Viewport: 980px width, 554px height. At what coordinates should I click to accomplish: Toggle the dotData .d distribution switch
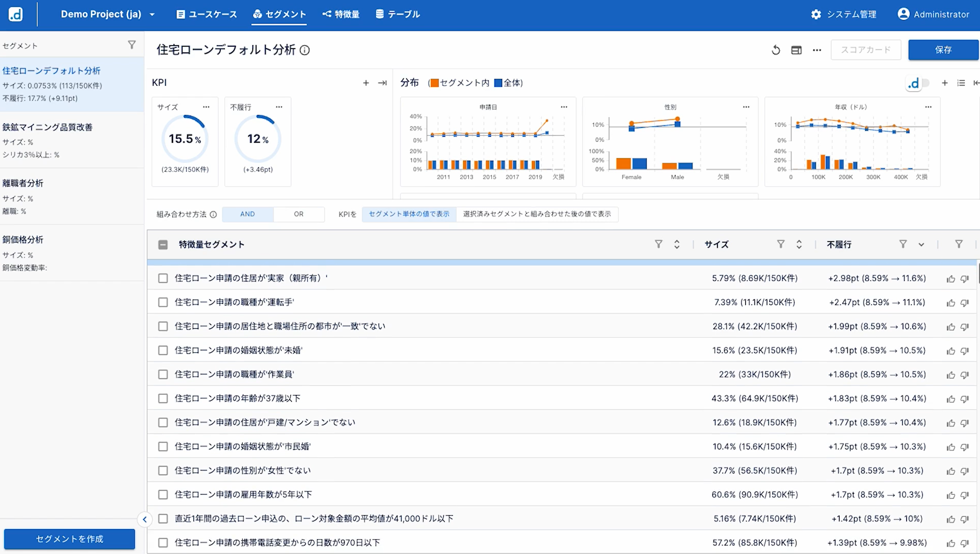coord(918,83)
